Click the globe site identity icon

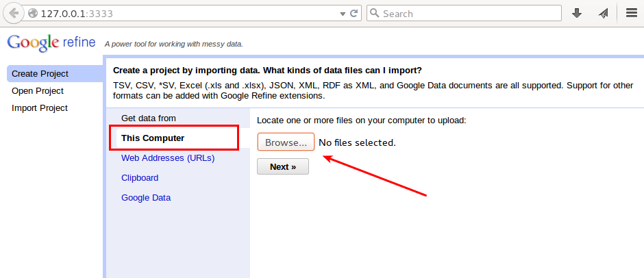33,14
